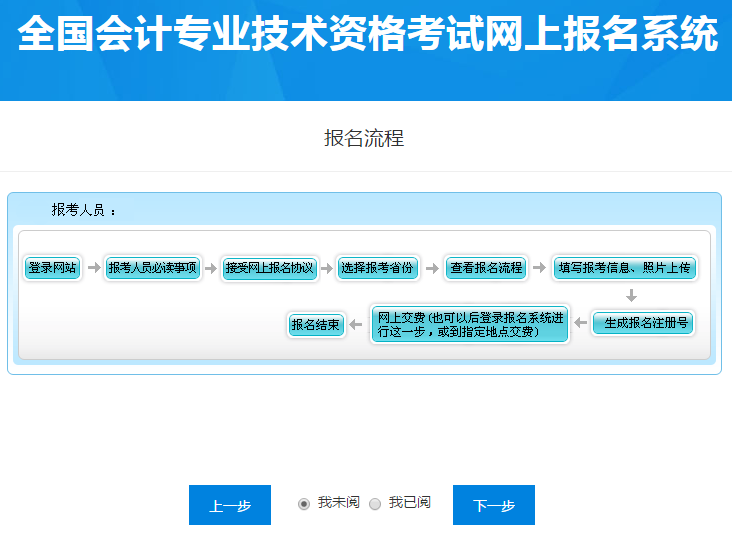Click the down arrow below 填写报考信息、照片上传

pyautogui.click(x=631, y=296)
